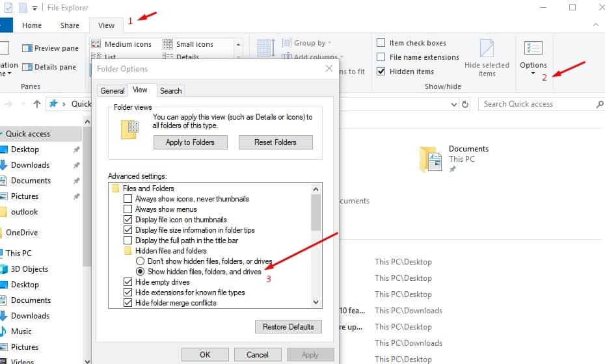605x364 pixels.
Task: Open outlook folder in sidebar
Action: pos(24,212)
